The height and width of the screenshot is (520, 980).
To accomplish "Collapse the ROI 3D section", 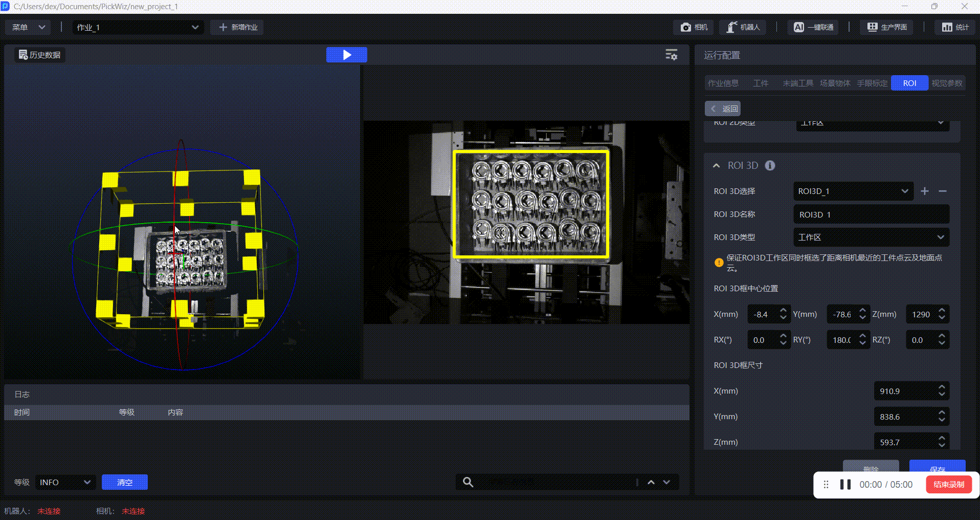I will (x=716, y=165).
